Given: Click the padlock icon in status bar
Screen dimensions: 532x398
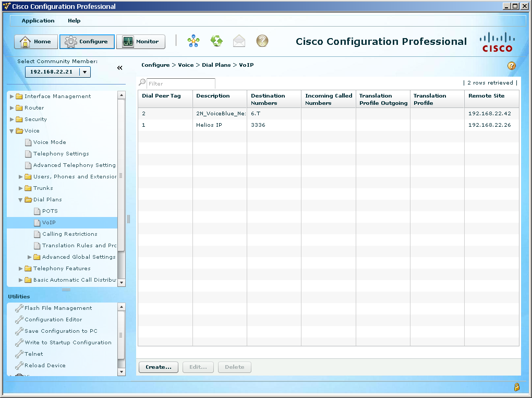Looking at the screenshot, I should [516, 387].
